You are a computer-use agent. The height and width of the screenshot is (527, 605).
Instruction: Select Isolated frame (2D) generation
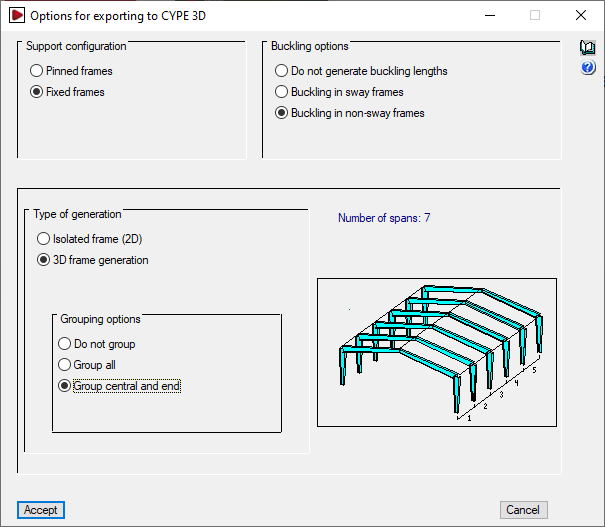90,239
